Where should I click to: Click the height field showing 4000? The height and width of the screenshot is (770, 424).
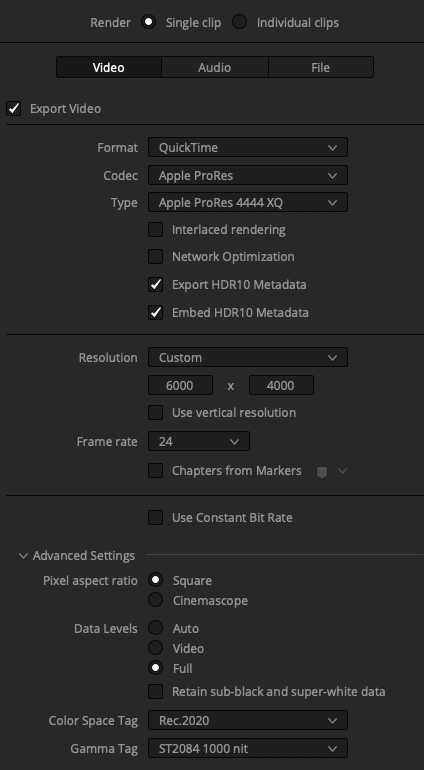click(x=281, y=385)
